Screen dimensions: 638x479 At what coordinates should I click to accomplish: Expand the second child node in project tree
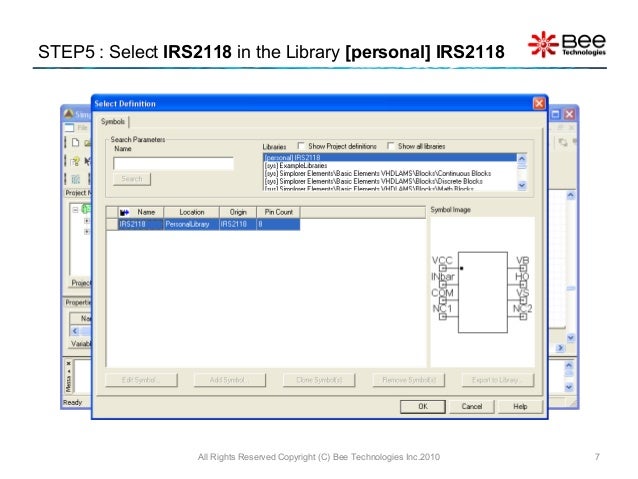click(86, 232)
